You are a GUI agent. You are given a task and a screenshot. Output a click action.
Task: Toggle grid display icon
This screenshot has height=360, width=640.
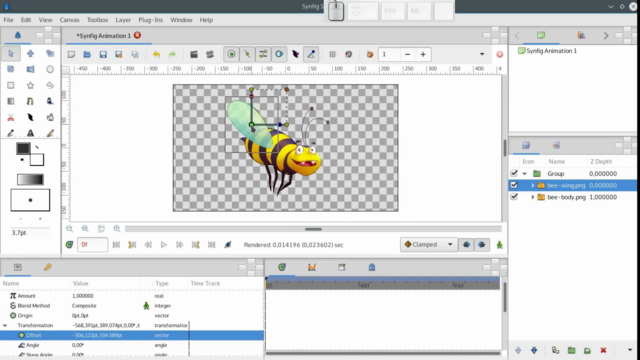(x=333, y=54)
